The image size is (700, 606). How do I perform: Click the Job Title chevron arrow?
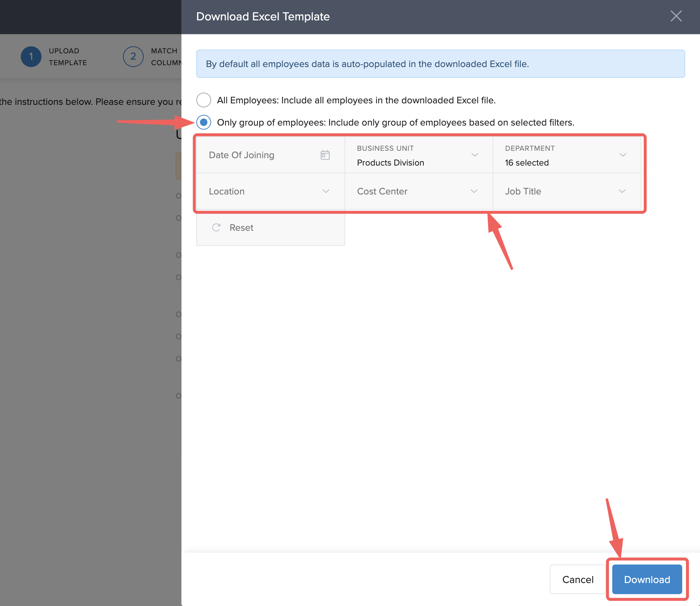(x=622, y=191)
